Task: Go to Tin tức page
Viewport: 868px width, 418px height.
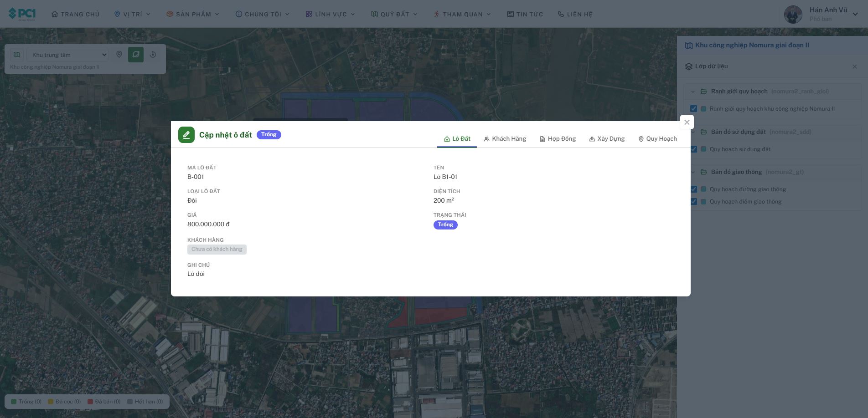Action: pyautogui.click(x=525, y=14)
